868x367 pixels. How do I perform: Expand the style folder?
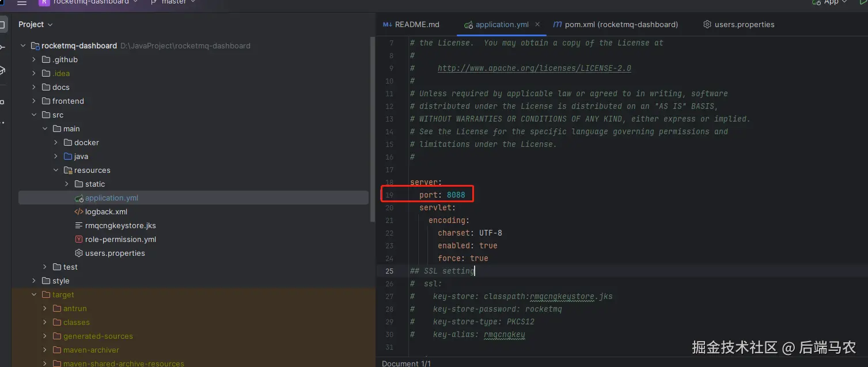pyautogui.click(x=34, y=281)
